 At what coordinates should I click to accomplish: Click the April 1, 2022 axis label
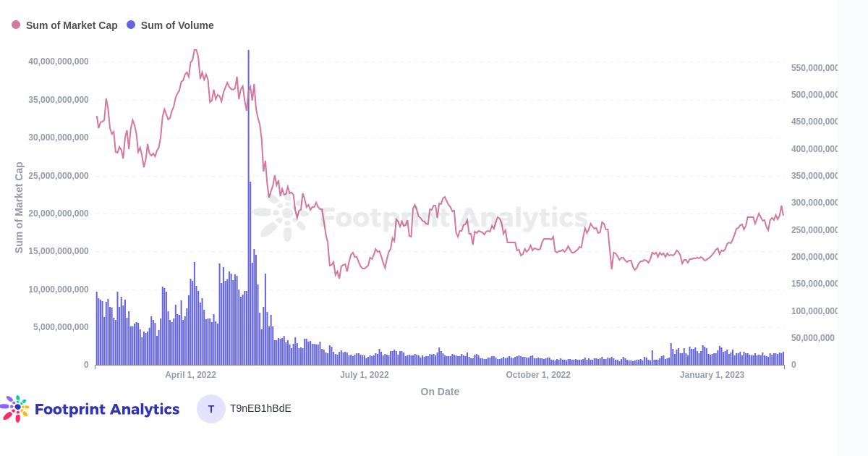190,375
